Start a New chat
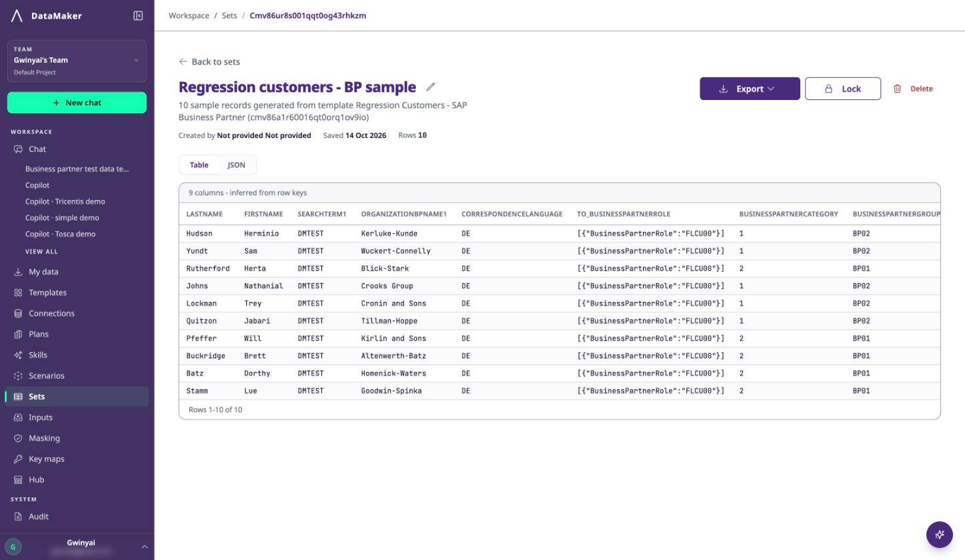The width and height of the screenshot is (965, 560). [x=77, y=103]
